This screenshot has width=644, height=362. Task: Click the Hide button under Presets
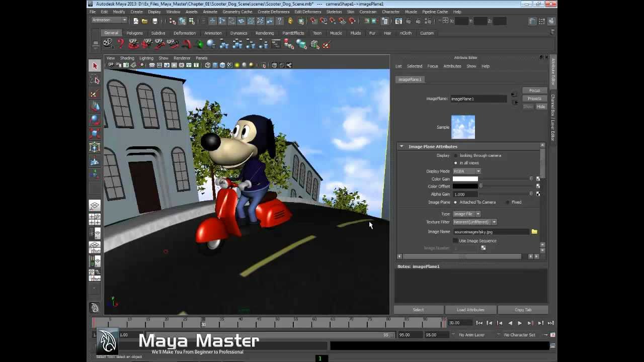[x=541, y=107]
